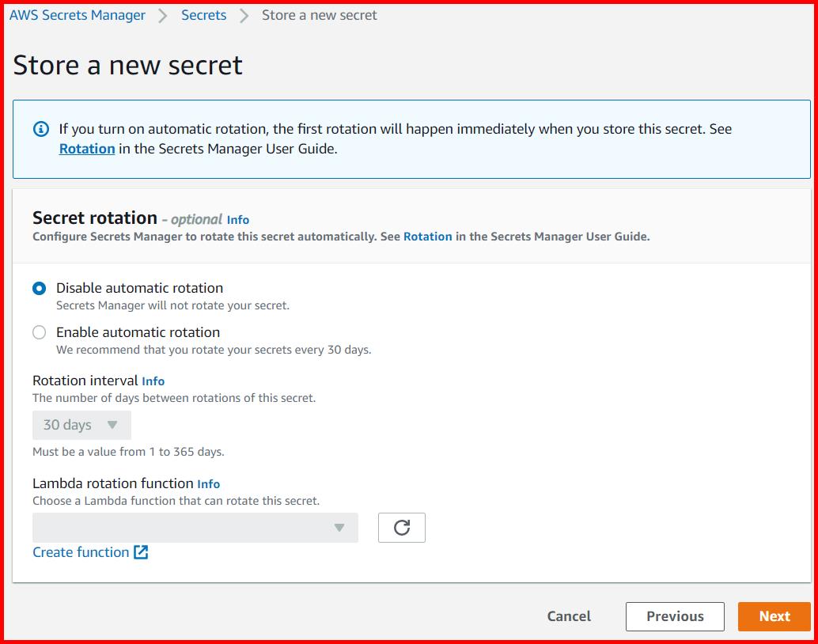
Task: Open the Lambda rotation function dropdown
Action: [194, 527]
